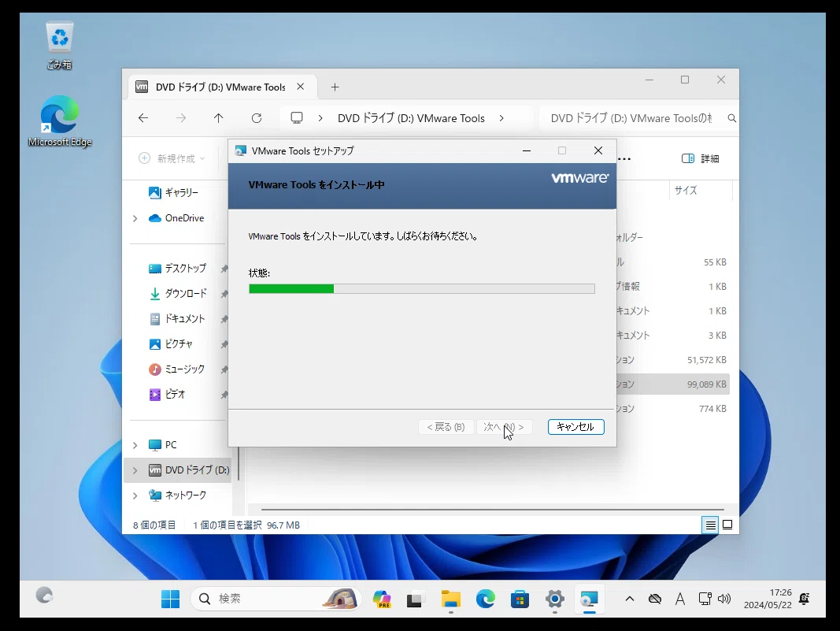
Task: Open Microsoft Edge from the taskbar
Action: click(486, 598)
